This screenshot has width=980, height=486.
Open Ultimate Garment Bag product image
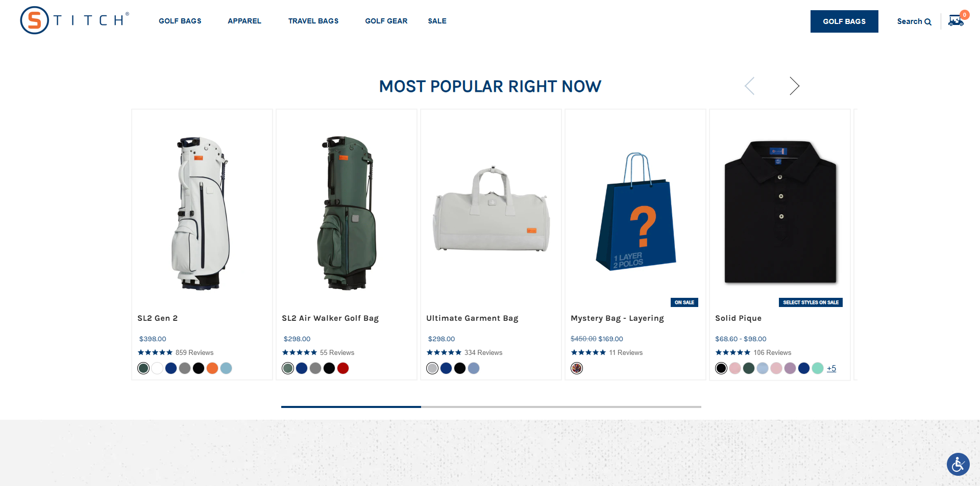click(491, 209)
